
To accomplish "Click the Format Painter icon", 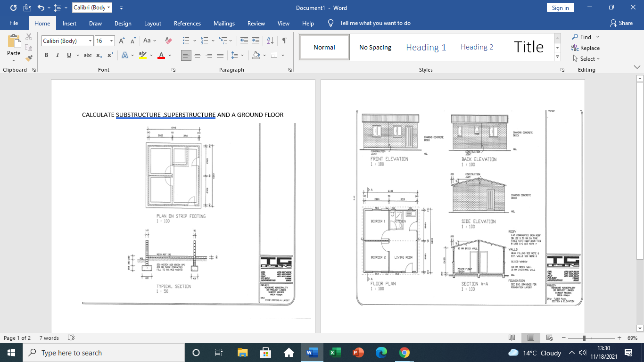I will click(x=29, y=58).
